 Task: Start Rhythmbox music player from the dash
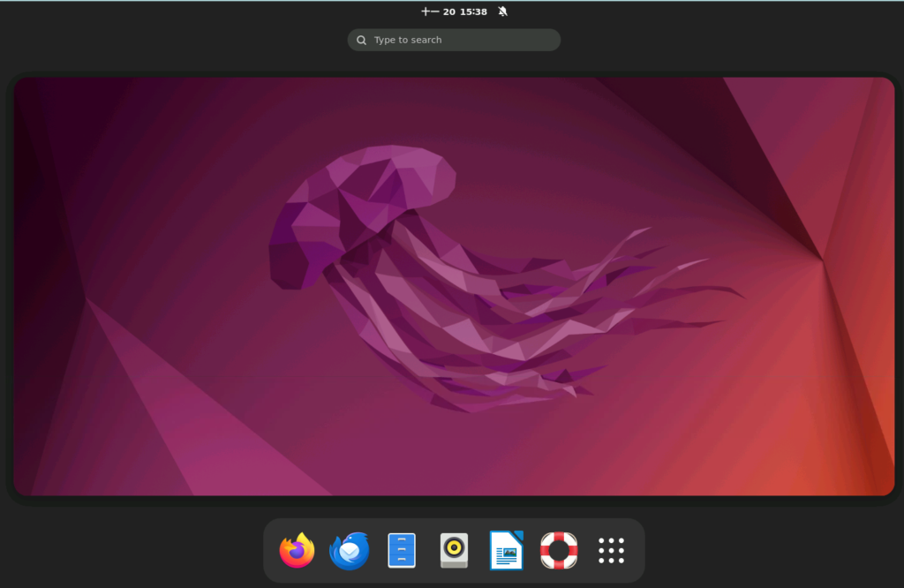point(455,551)
